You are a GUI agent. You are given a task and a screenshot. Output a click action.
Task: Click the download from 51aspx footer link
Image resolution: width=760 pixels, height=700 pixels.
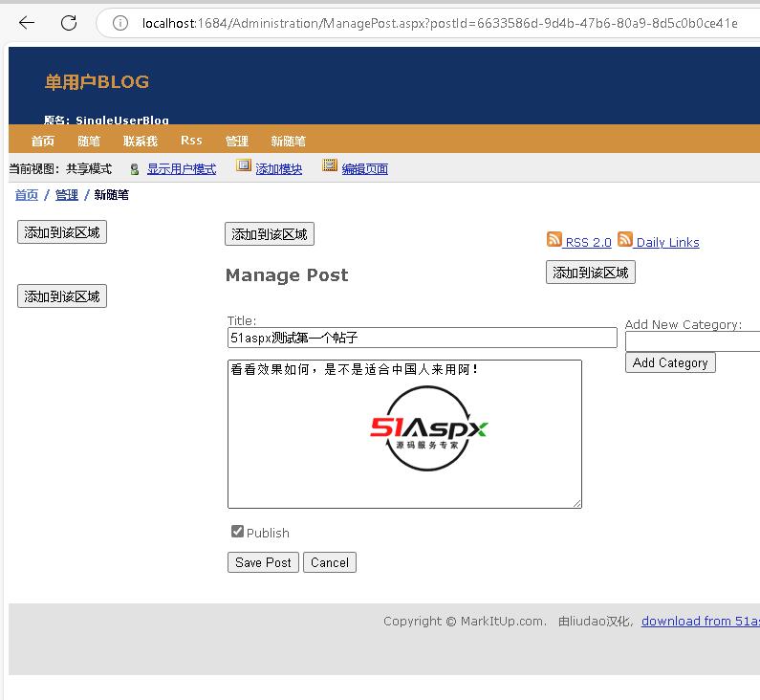701,621
